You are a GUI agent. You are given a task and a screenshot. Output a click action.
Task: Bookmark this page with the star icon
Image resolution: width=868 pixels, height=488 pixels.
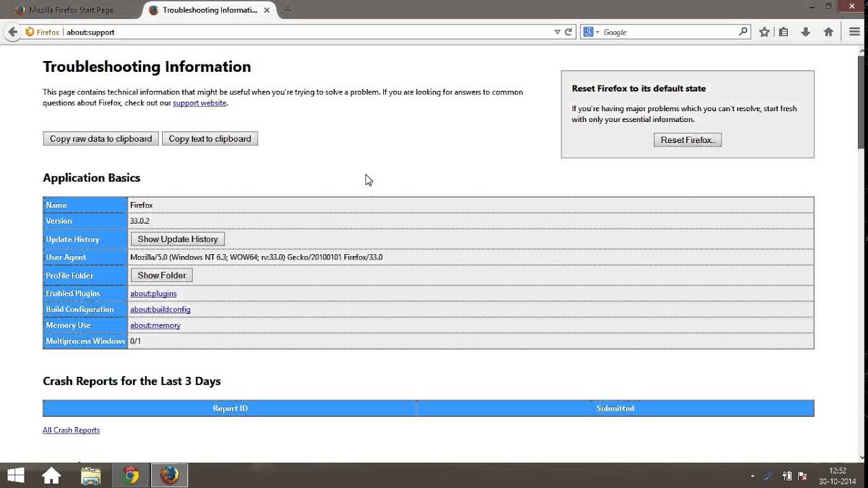[764, 32]
